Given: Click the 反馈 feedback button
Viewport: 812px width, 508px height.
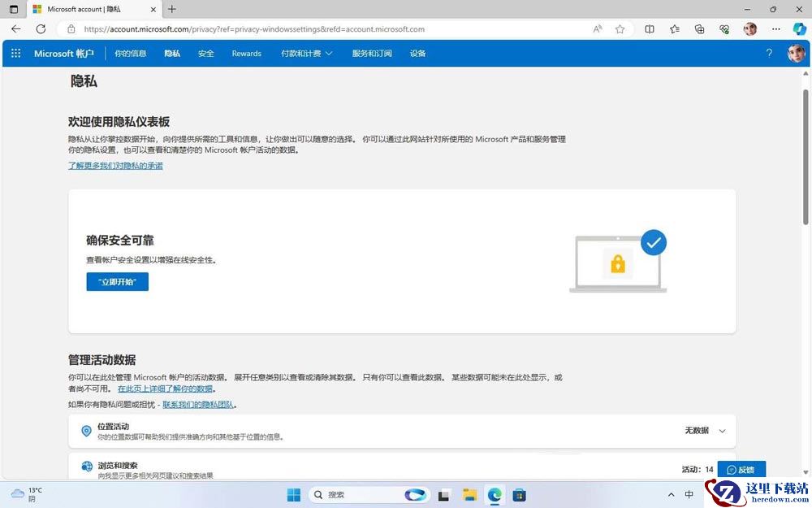Looking at the screenshot, I should (x=741, y=470).
